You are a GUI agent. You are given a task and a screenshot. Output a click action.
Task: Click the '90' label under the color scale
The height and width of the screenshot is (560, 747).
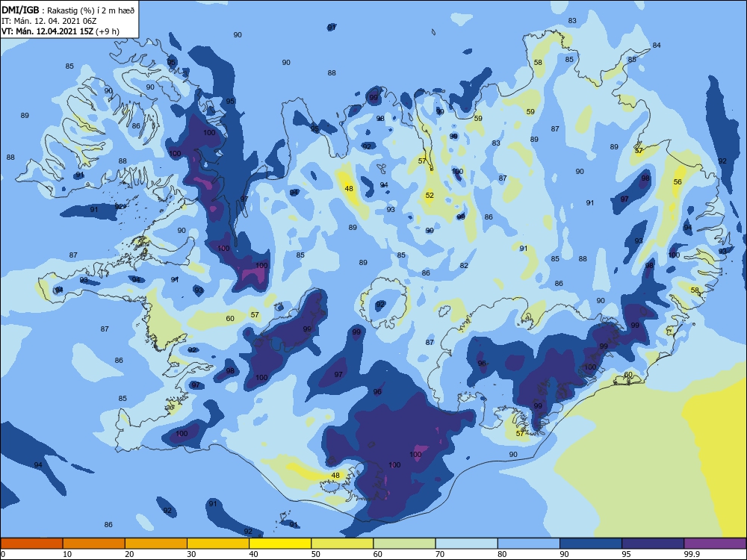tap(565, 554)
